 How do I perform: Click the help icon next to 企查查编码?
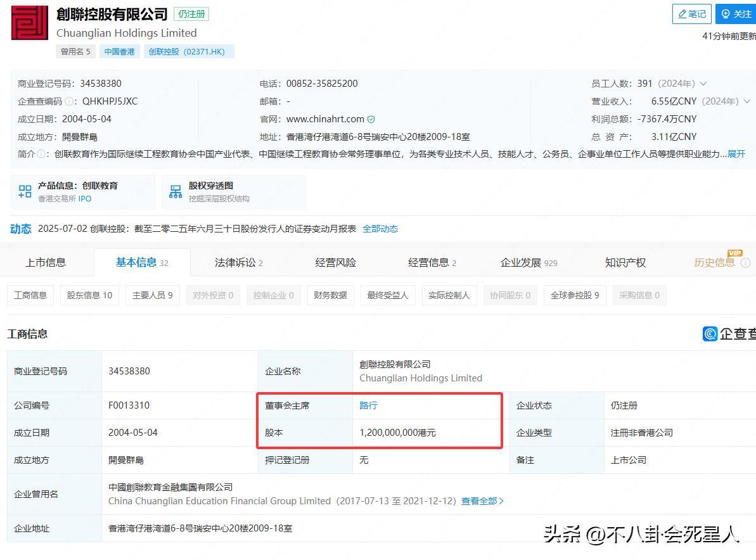pos(69,101)
